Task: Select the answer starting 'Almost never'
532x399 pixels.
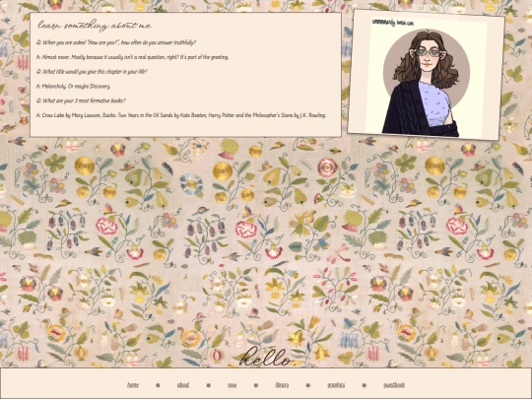Action: click(132, 57)
